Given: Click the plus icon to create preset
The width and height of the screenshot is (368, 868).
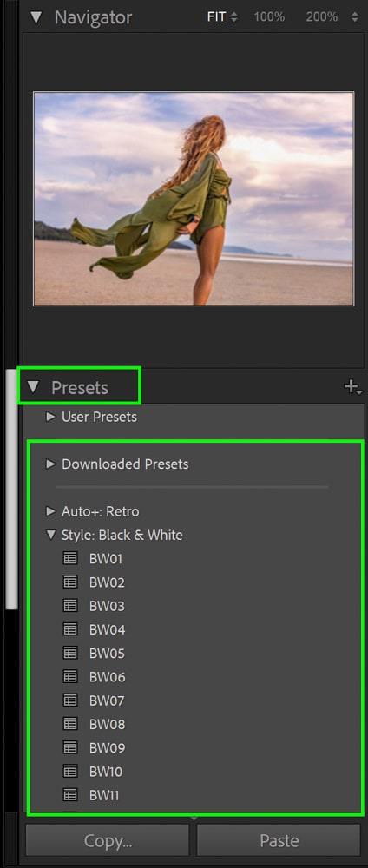Looking at the screenshot, I should (352, 387).
